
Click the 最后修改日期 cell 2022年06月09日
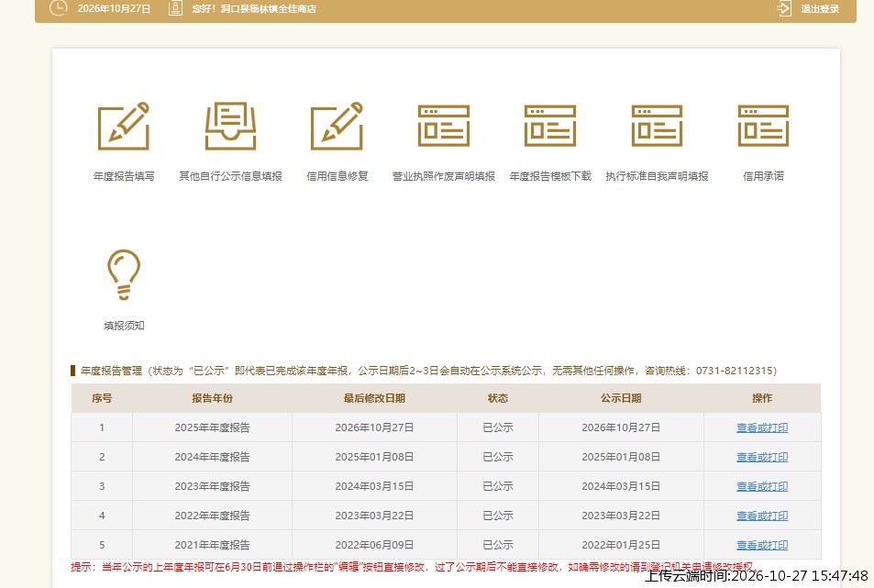click(374, 545)
